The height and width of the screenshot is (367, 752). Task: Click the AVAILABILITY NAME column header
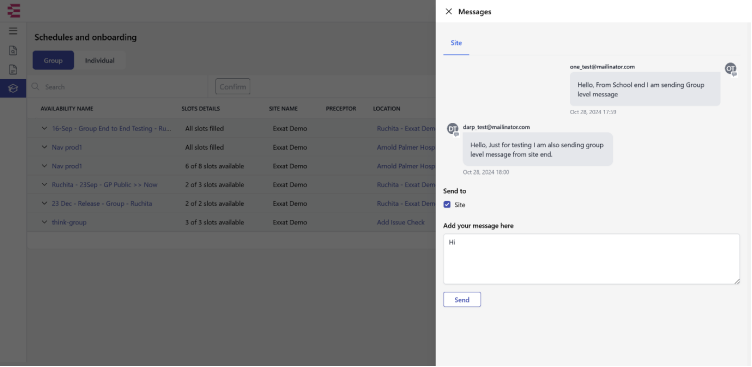pyautogui.click(x=67, y=109)
